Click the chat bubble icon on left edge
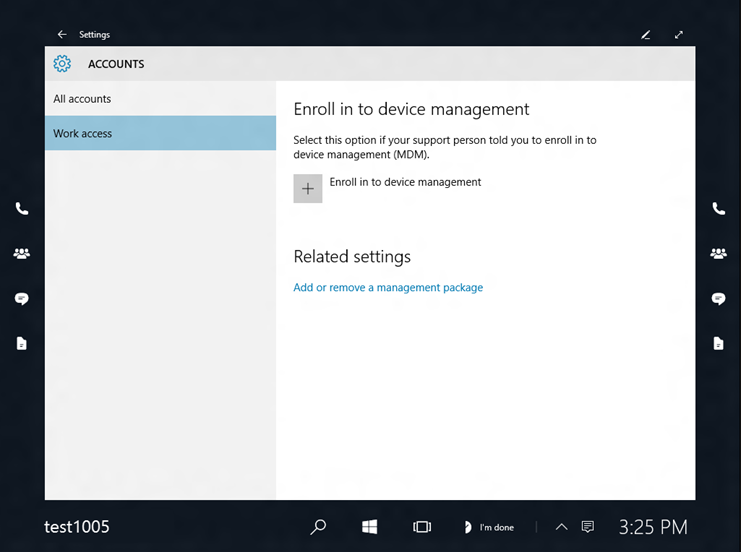Image resolution: width=741 pixels, height=552 pixels. pyautogui.click(x=21, y=299)
